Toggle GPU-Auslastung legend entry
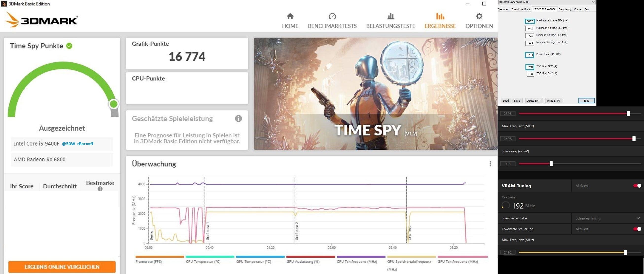 pos(311,260)
